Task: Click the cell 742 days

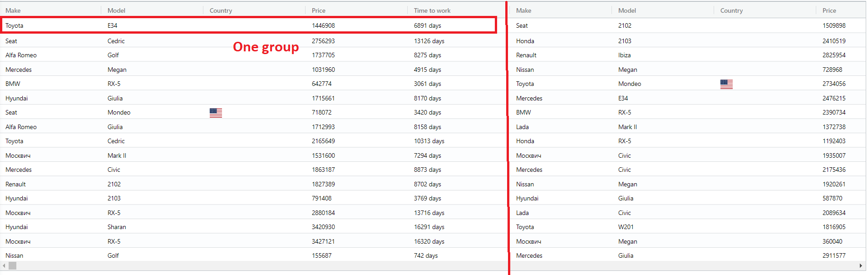Action: (426, 255)
